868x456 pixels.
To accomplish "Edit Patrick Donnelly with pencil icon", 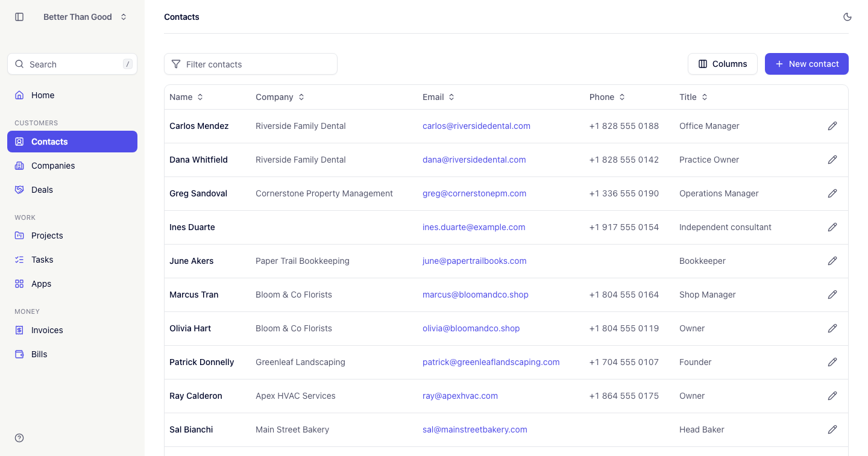I will click(832, 362).
